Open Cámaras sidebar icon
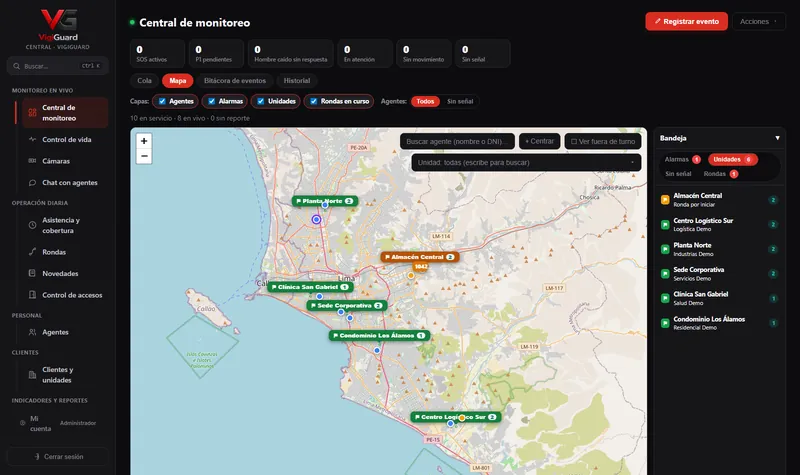The width and height of the screenshot is (800, 475). 32,161
